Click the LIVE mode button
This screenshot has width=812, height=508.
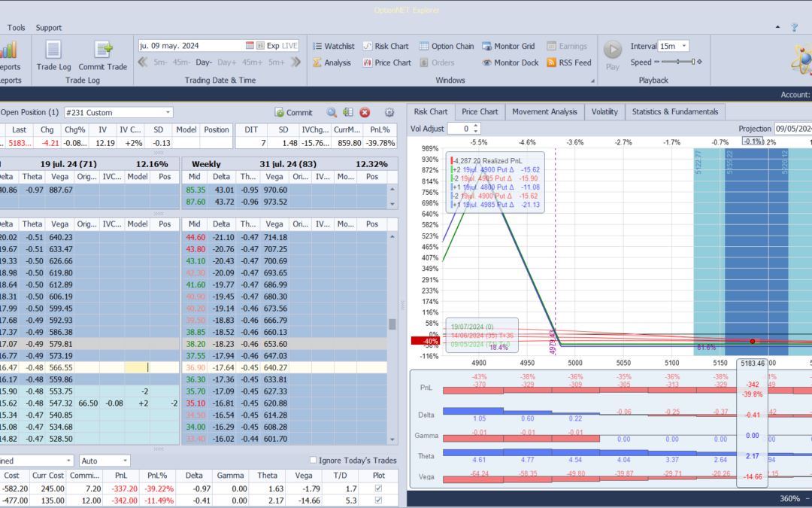click(x=289, y=46)
